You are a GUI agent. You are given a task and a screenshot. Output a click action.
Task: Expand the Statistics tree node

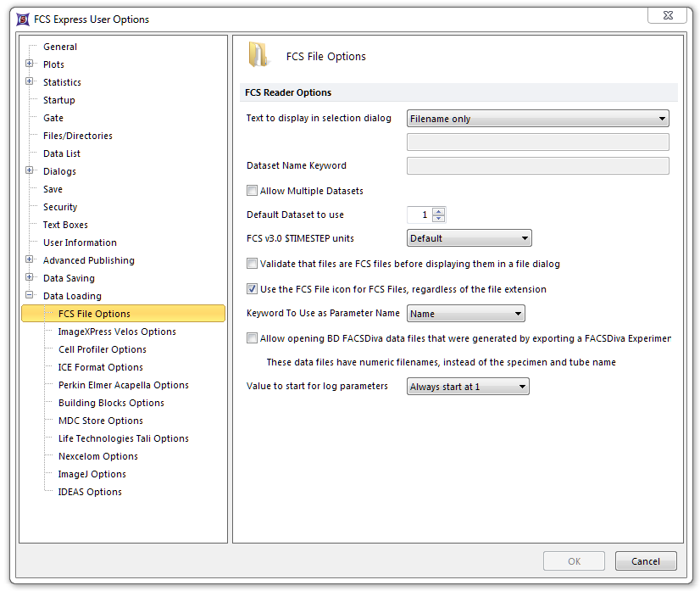click(30, 82)
